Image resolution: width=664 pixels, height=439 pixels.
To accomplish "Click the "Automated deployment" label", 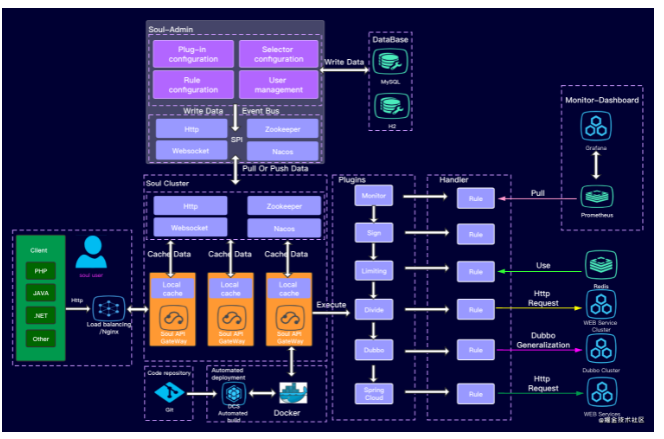I will 228,374.
